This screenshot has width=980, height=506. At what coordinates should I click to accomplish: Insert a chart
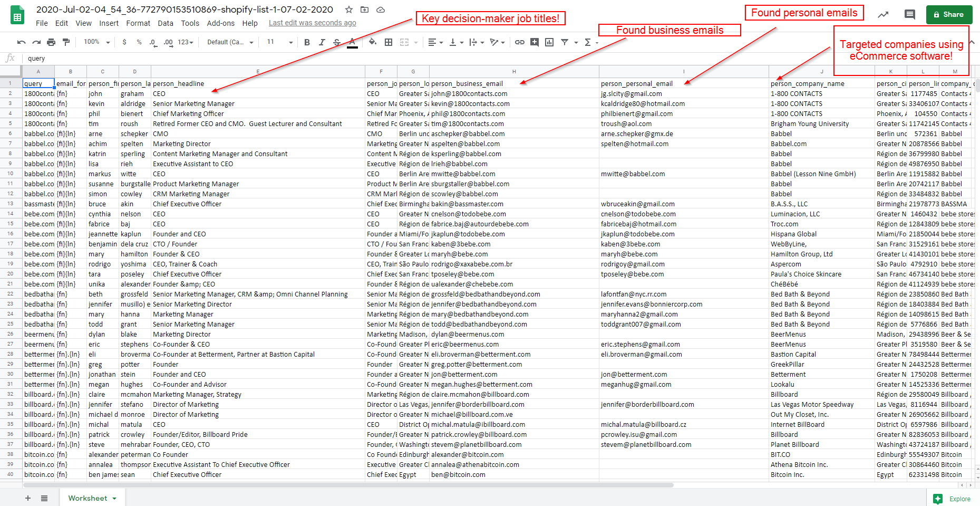coord(549,42)
